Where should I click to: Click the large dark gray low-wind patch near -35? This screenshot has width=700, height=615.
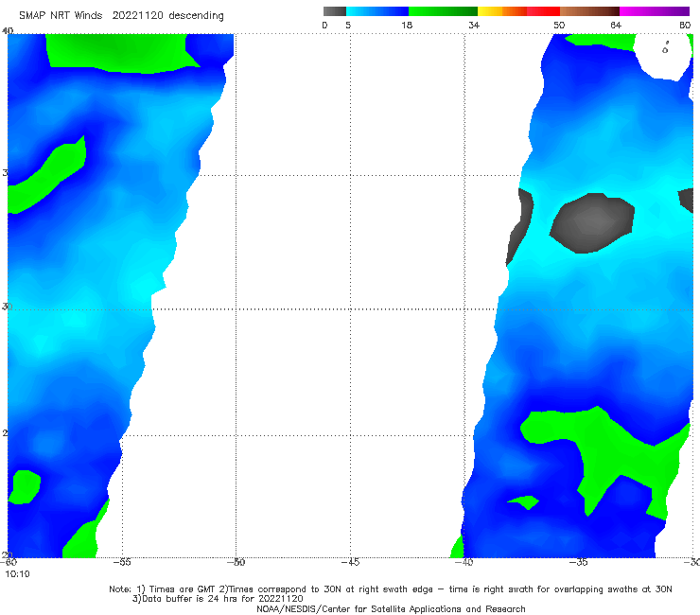click(592, 223)
